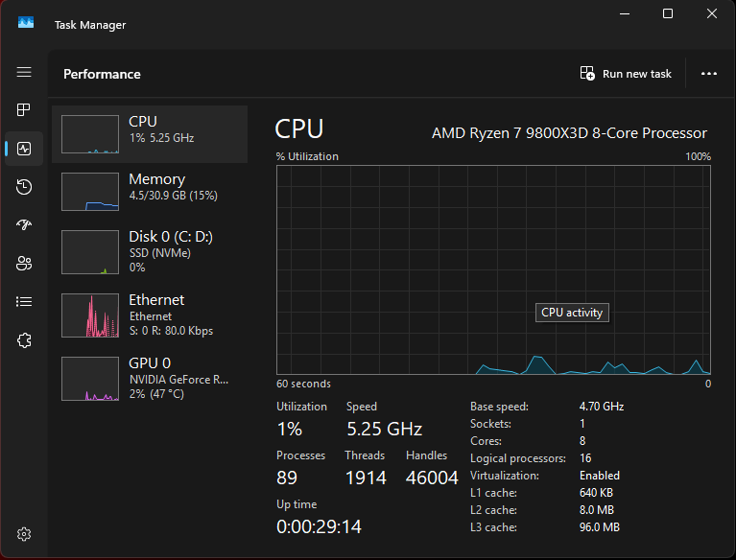Open the hamburger navigation menu
Image resolution: width=736 pixels, height=560 pixels.
point(24,72)
